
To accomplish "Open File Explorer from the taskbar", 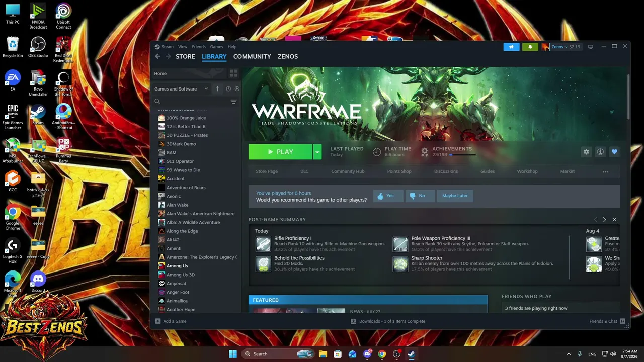I will pyautogui.click(x=323, y=354).
